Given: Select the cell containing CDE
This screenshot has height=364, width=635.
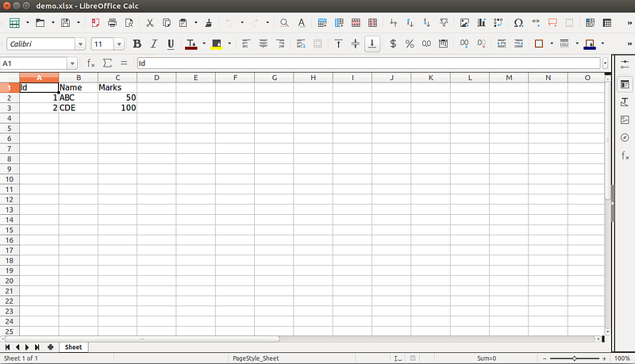Looking at the screenshot, I should tap(78, 108).
